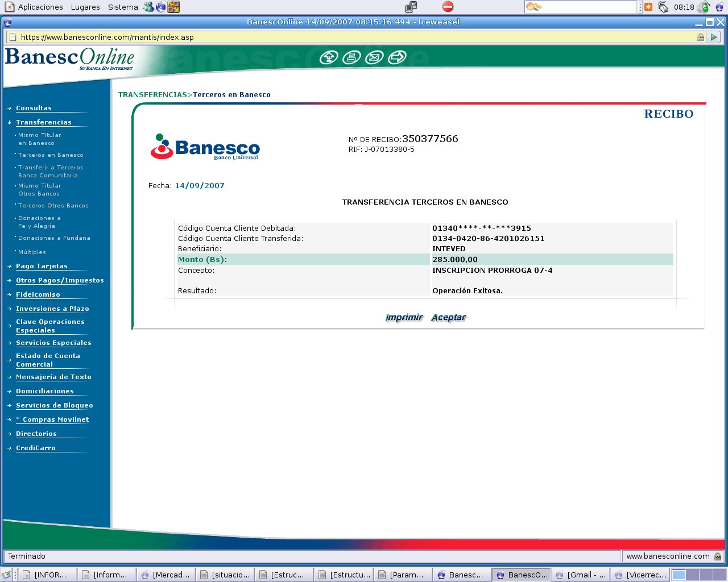Screen dimensions: 728x582
Task: Expand the Fideicomiso section
Action: point(38,294)
